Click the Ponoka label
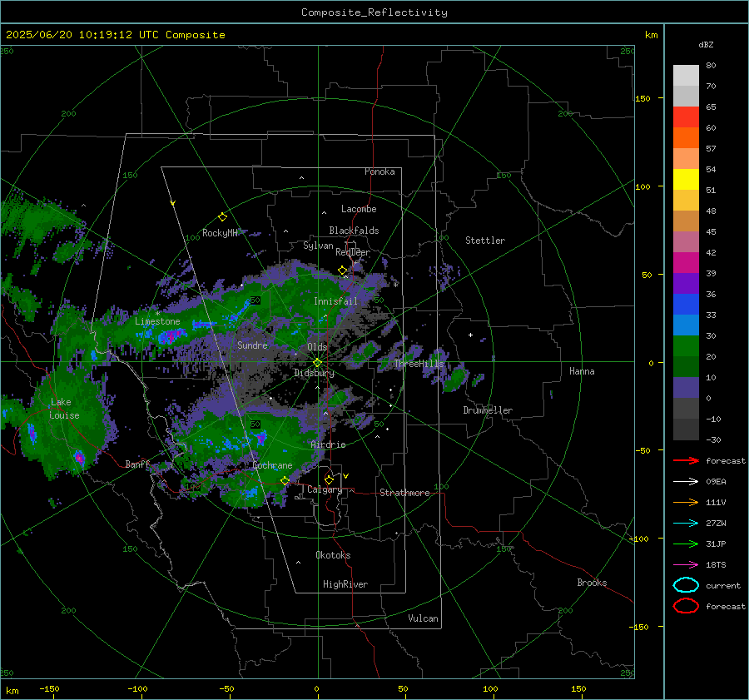Viewport: 749px width, 700px height. pyautogui.click(x=379, y=171)
